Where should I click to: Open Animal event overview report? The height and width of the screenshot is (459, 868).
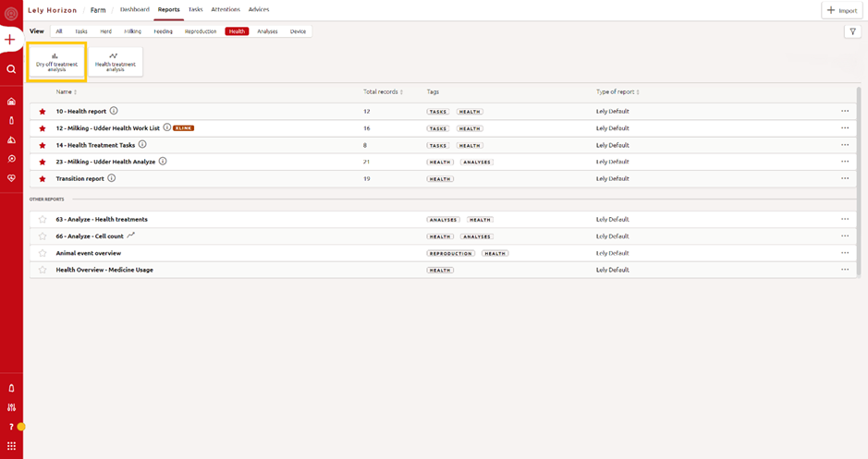89,253
